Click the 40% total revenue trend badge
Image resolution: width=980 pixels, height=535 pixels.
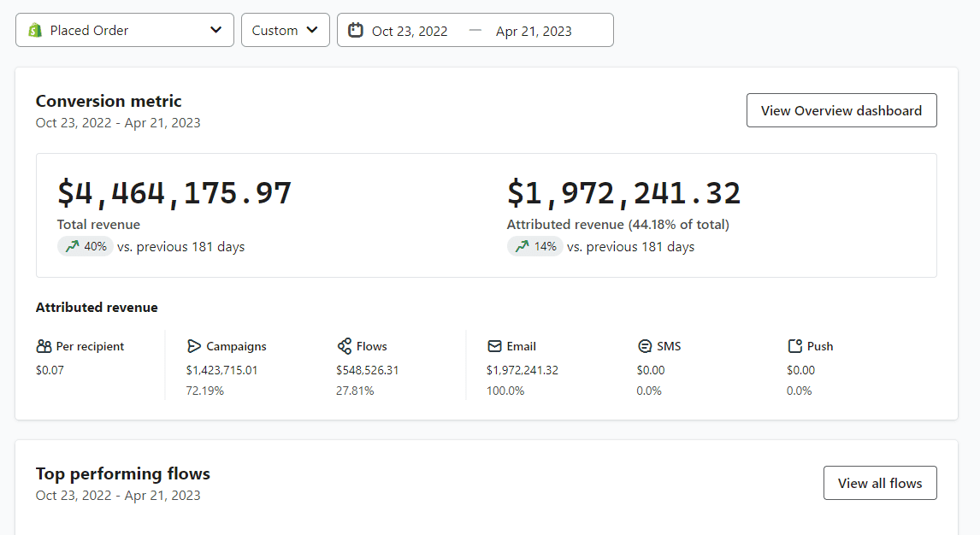pos(86,247)
